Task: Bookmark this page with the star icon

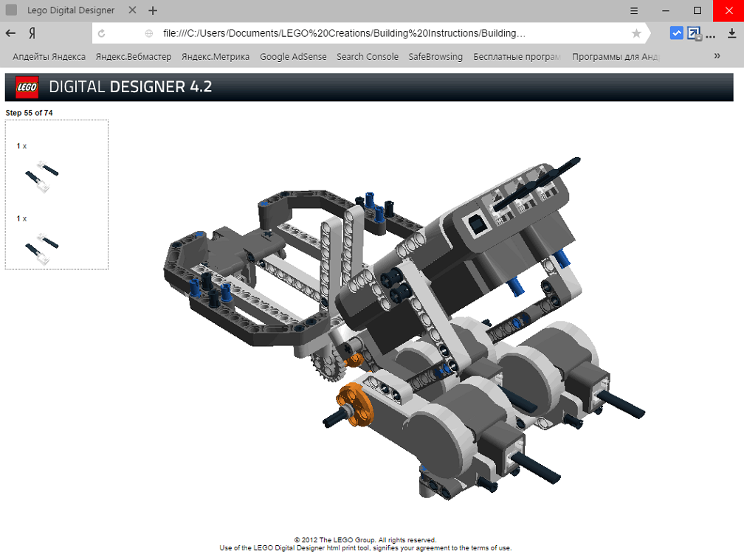Action: coord(636,33)
